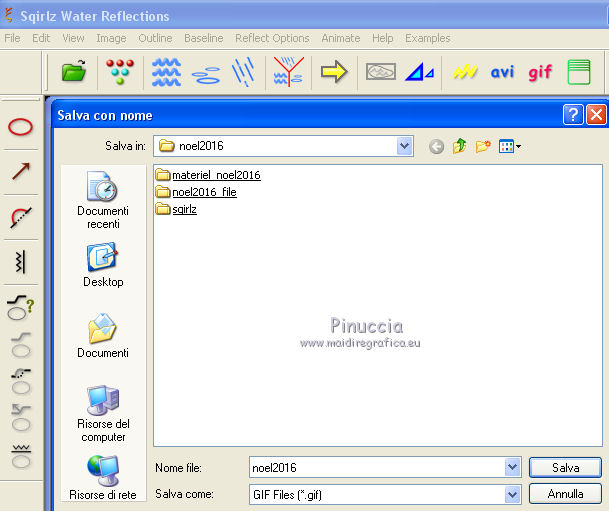Click the avi save icon
The width and height of the screenshot is (609, 511).
pos(502,72)
